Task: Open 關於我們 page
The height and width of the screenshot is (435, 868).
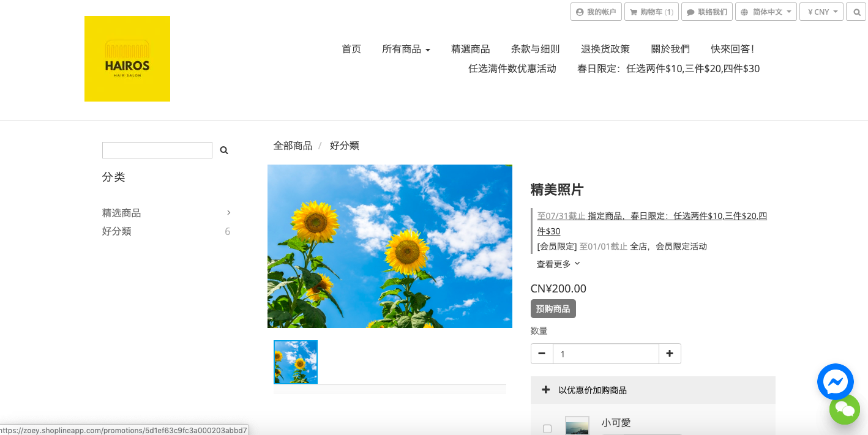Action: pyautogui.click(x=670, y=49)
